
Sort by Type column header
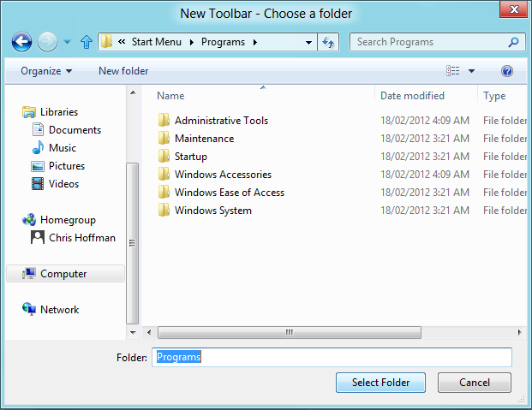coord(494,96)
